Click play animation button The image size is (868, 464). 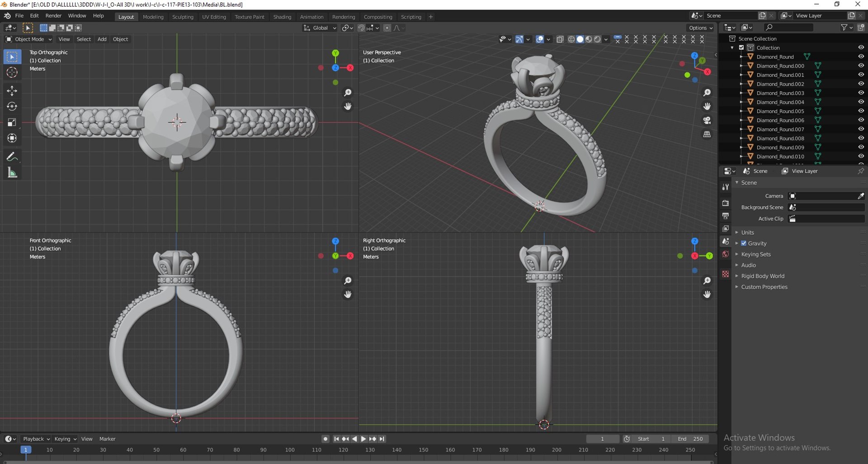363,439
